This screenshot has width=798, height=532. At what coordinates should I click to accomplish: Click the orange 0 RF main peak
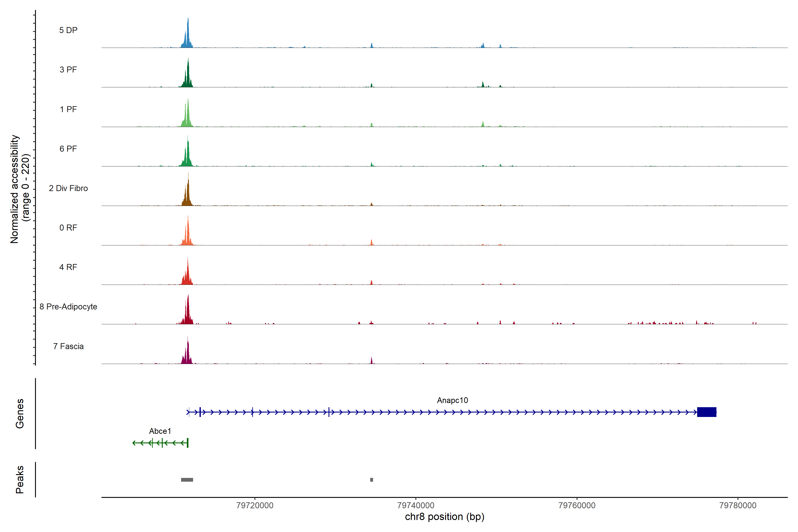click(188, 234)
